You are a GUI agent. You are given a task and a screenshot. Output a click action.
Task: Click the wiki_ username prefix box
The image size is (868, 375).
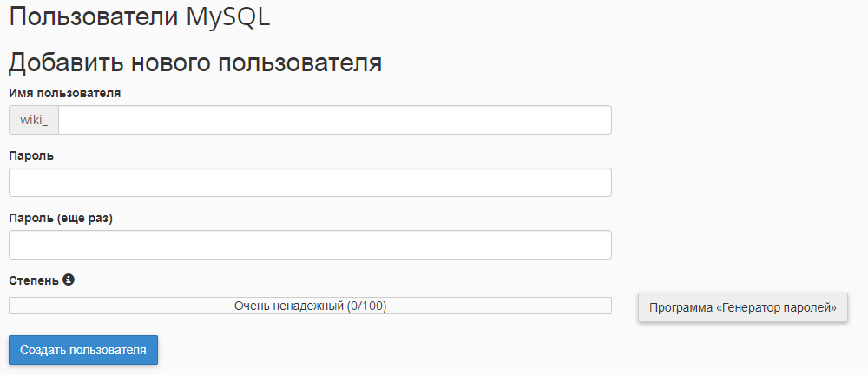click(x=34, y=120)
